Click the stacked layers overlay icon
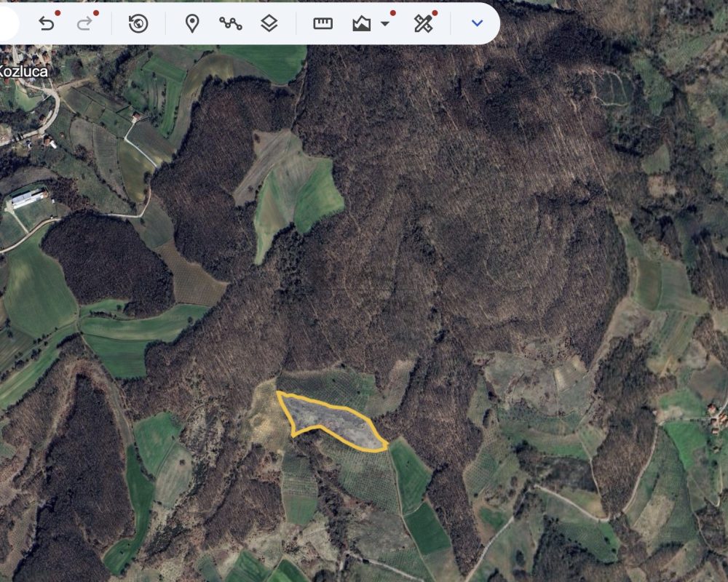Viewport: 728px width, 582px height. pos(269,23)
